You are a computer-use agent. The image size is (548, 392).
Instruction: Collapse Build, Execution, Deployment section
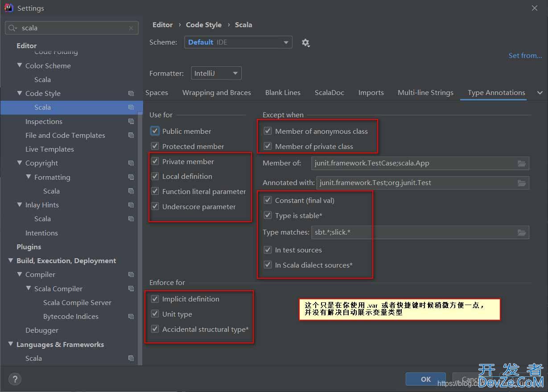point(11,260)
